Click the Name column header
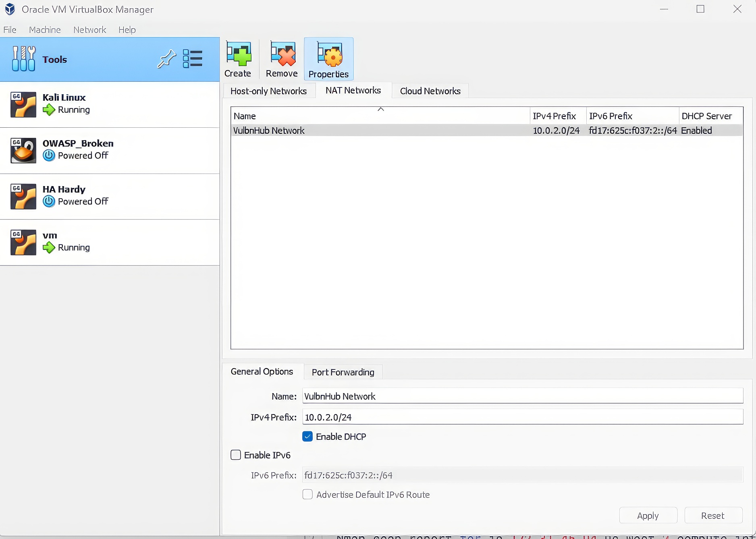The width and height of the screenshot is (756, 539). (380, 116)
